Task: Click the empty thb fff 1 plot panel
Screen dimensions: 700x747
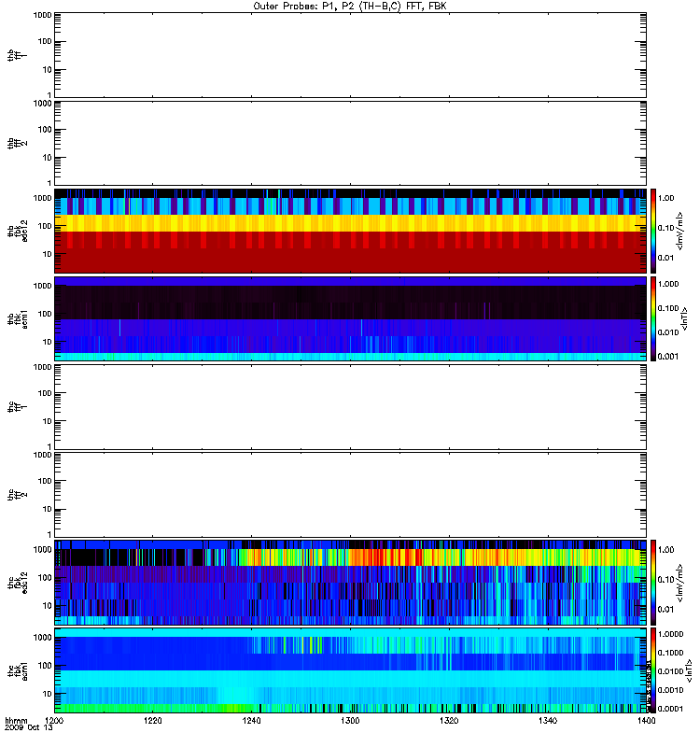Action: click(350, 55)
